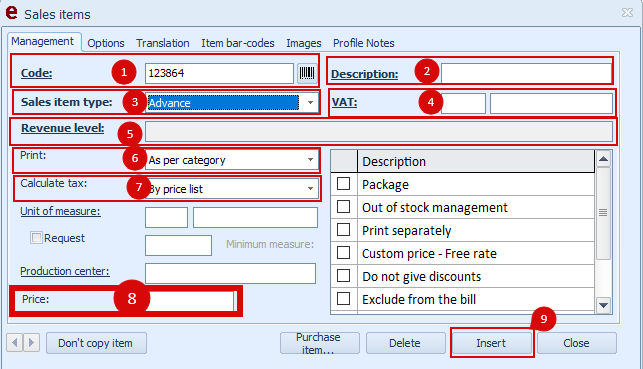The image size is (643, 369).
Task: Click the VAT label link
Action: (x=344, y=102)
